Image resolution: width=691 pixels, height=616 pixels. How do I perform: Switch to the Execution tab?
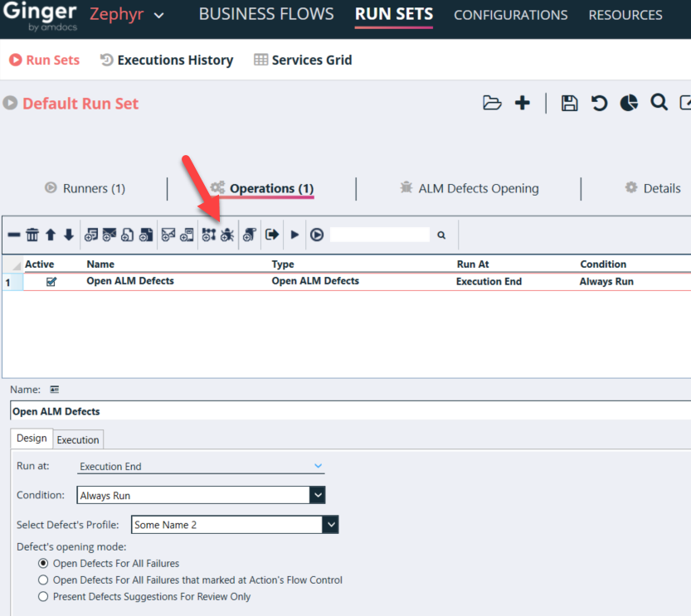tap(78, 439)
